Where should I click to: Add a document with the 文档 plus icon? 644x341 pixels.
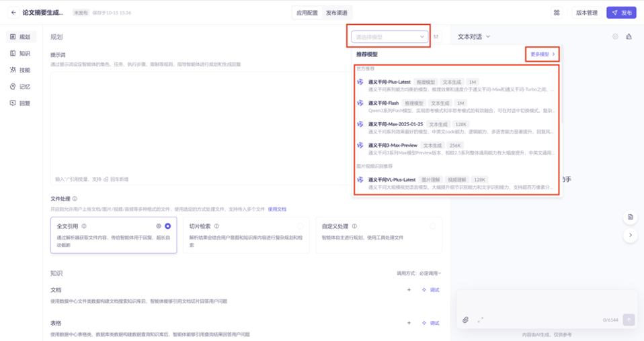(409, 290)
